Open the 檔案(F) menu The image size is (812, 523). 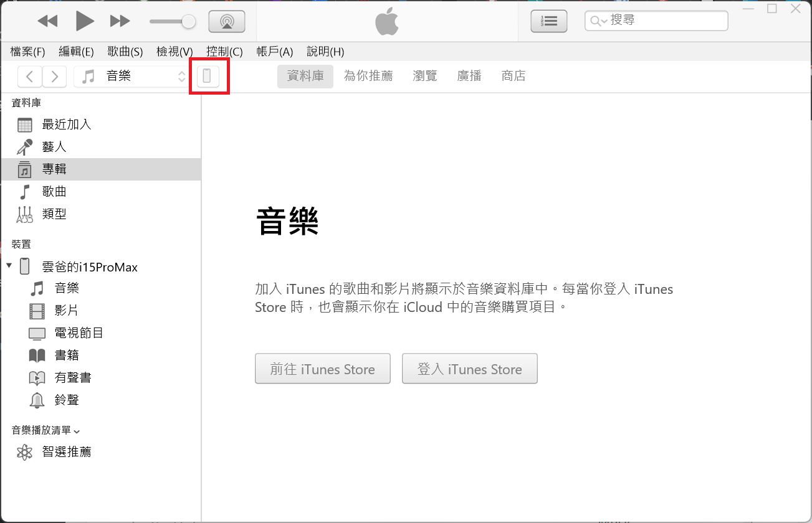point(28,52)
